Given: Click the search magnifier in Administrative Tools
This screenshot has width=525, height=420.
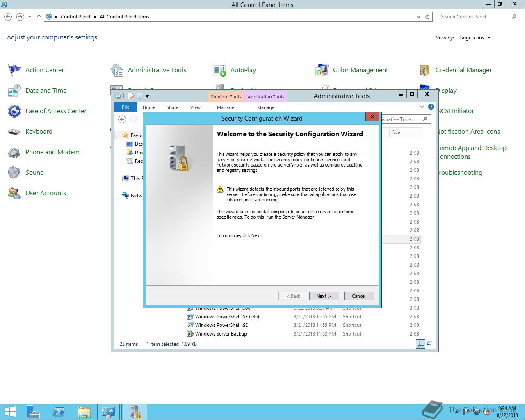Looking at the screenshot, I should click(425, 119).
